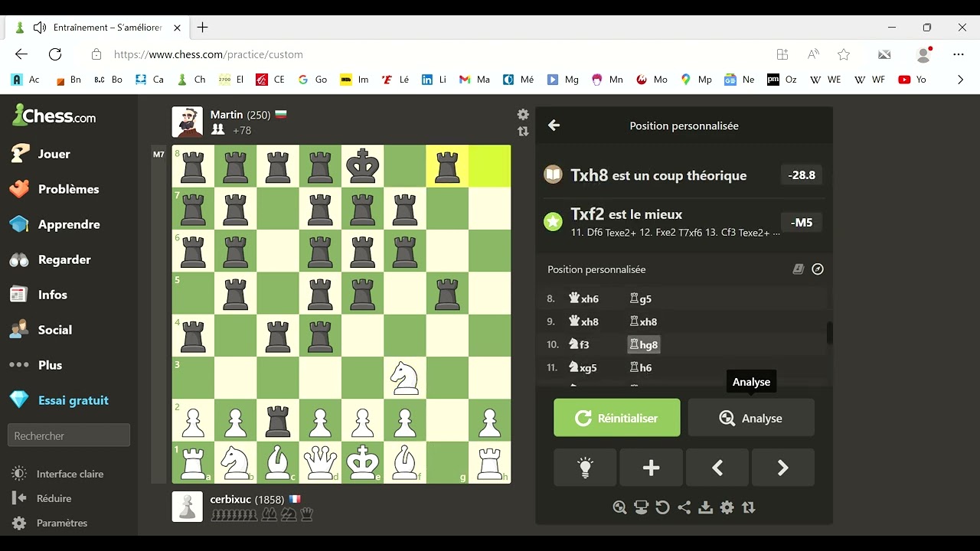Image resolution: width=980 pixels, height=551 pixels.
Task: Click the download icon
Action: tap(706, 507)
